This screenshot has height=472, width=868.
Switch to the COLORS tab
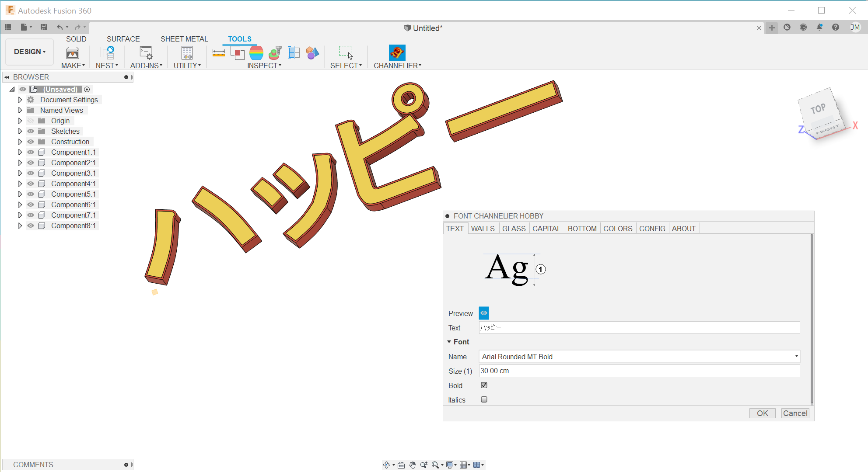pos(617,229)
